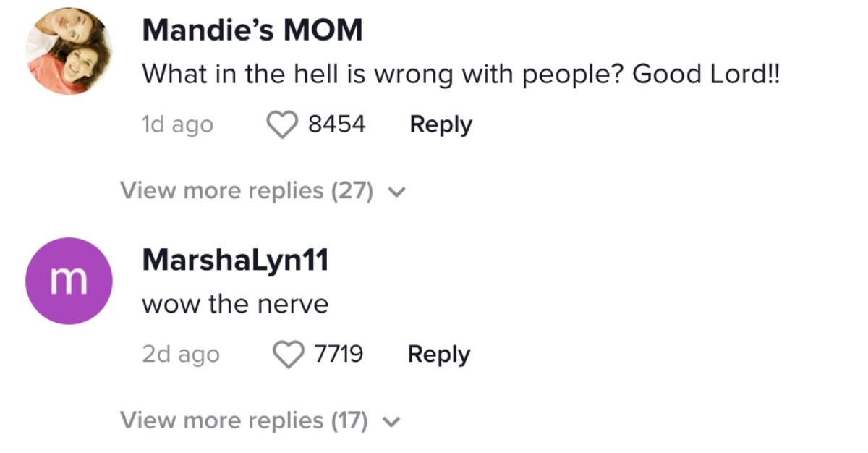Expand replies using chevron next to (17)
868x453 pixels.
(391, 422)
